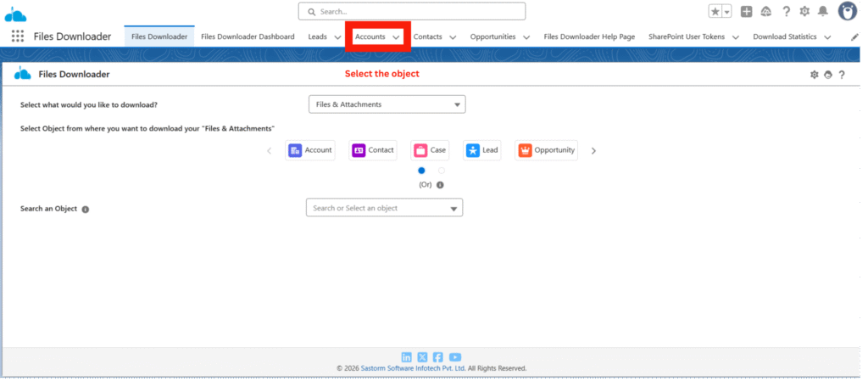Open the LinkedIn icon in the footer

click(406, 357)
